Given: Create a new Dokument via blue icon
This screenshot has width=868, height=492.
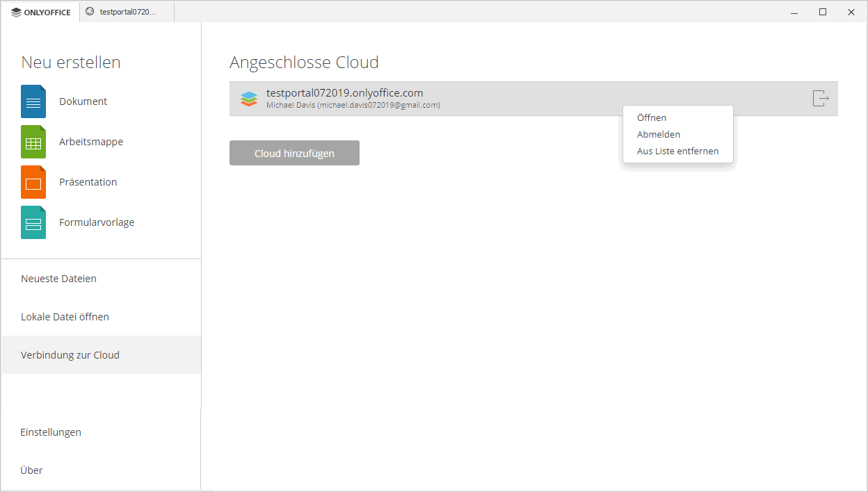Looking at the screenshot, I should tap(33, 101).
